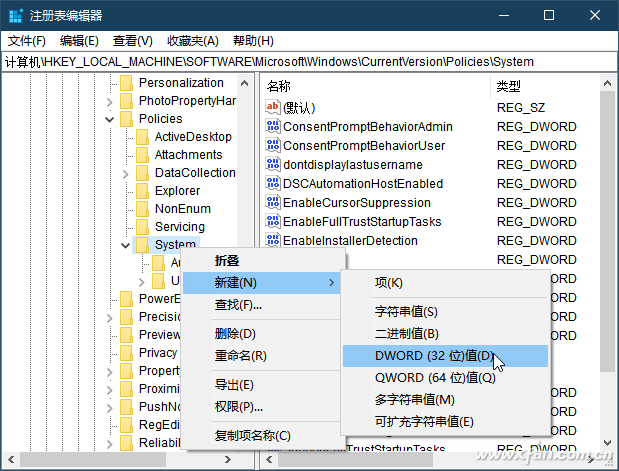This screenshot has width=619, height=471.
Task: Collapse the Policies tree node
Action: click(x=110, y=119)
